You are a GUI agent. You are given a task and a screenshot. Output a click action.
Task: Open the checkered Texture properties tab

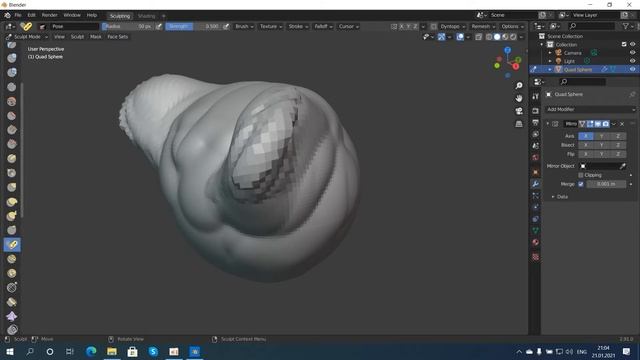[x=536, y=257]
